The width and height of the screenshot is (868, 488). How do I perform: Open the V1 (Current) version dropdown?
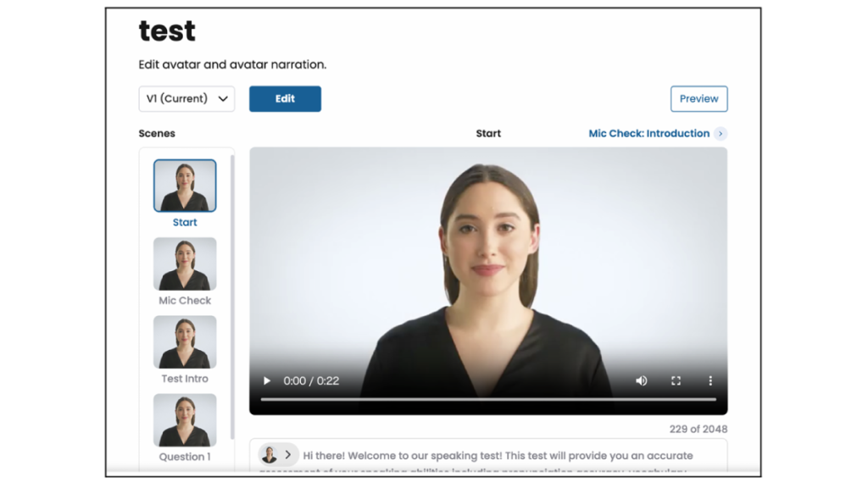click(186, 99)
